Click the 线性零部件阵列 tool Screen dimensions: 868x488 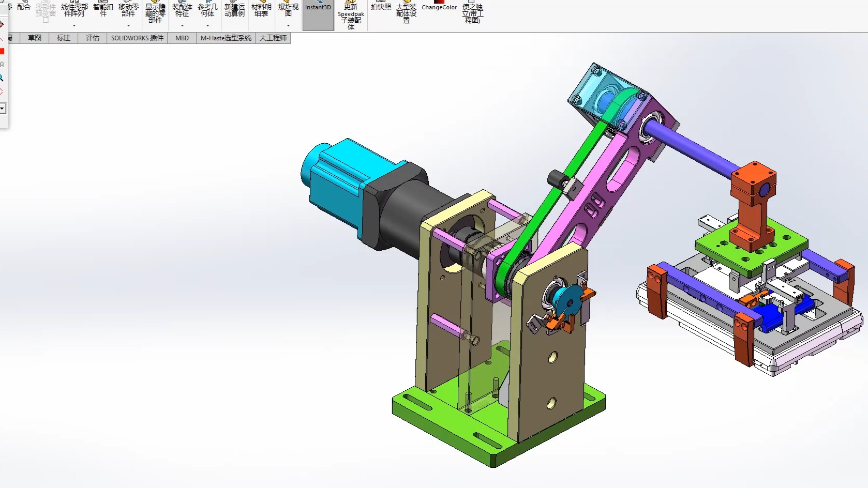click(74, 9)
